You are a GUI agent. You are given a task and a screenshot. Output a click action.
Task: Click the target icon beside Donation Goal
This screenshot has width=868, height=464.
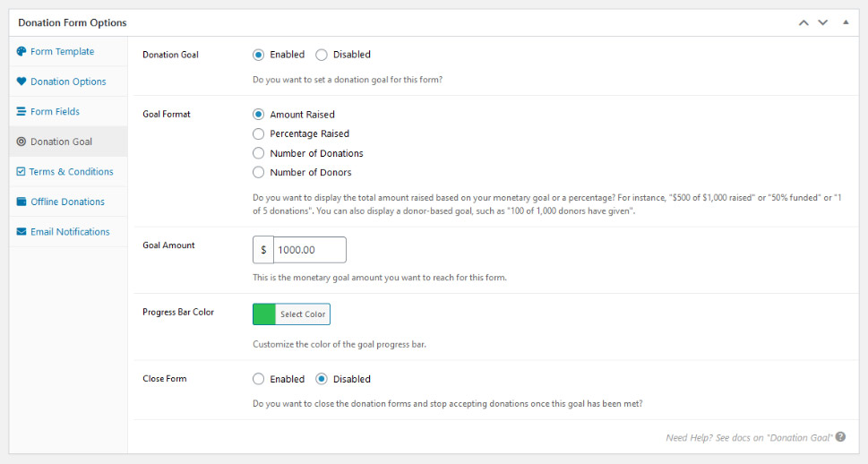(x=21, y=142)
